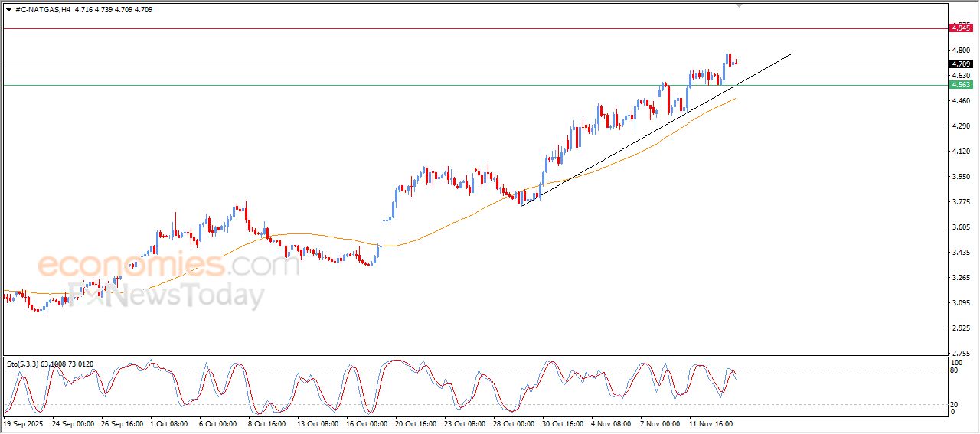Select the lower start of black trendline
This screenshot has height=434, width=980.
522,205
